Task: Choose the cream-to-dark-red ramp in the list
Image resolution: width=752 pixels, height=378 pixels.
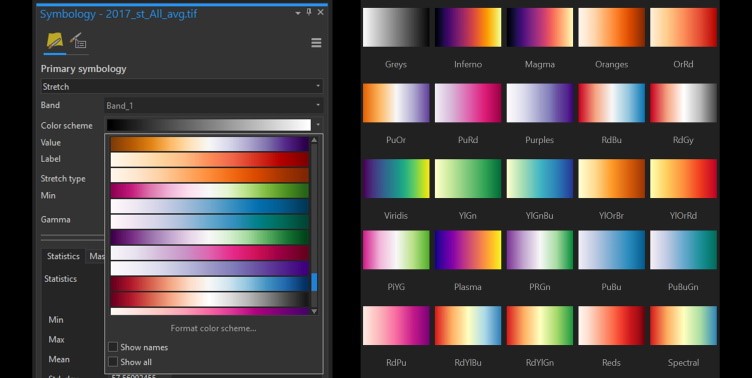Action: point(210,159)
